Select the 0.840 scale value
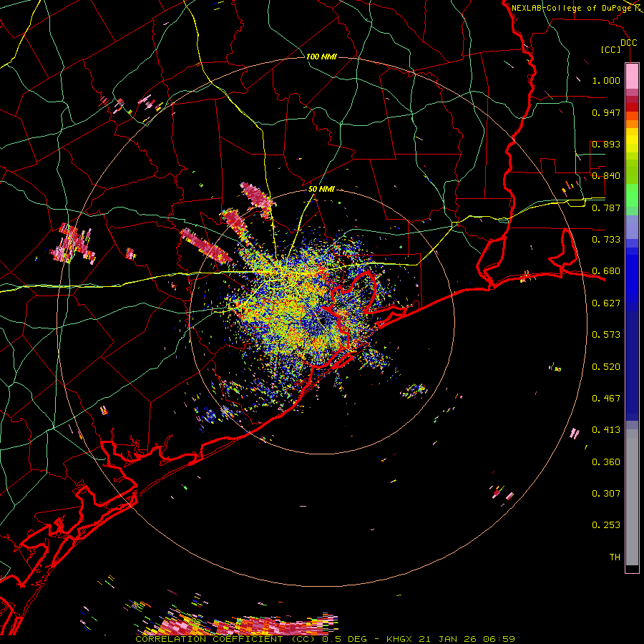644x644 pixels. [606, 176]
